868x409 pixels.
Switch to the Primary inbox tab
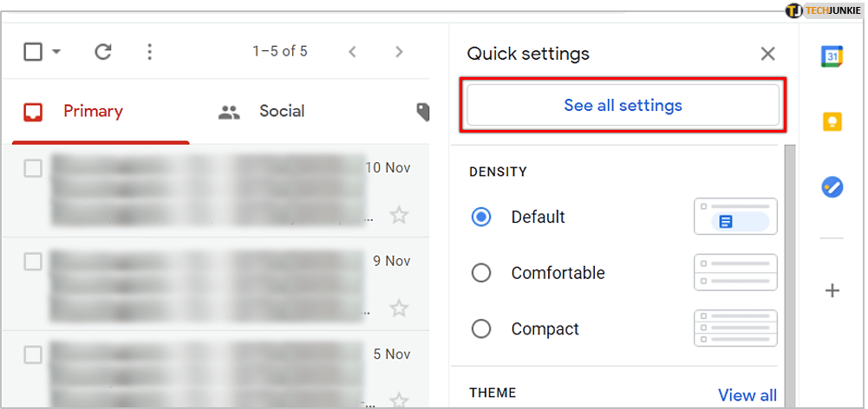click(93, 111)
